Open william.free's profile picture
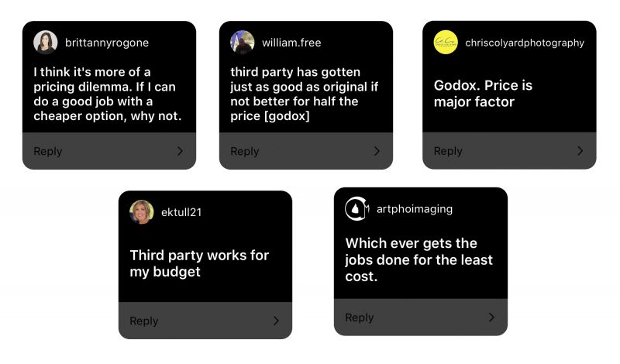 click(x=243, y=43)
